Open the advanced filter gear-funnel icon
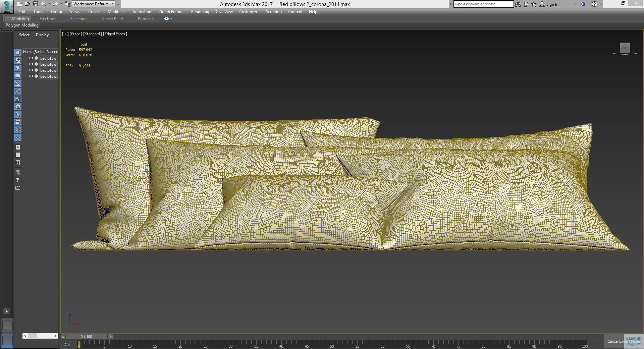This screenshot has height=349, width=644. (x=18, y=172)
